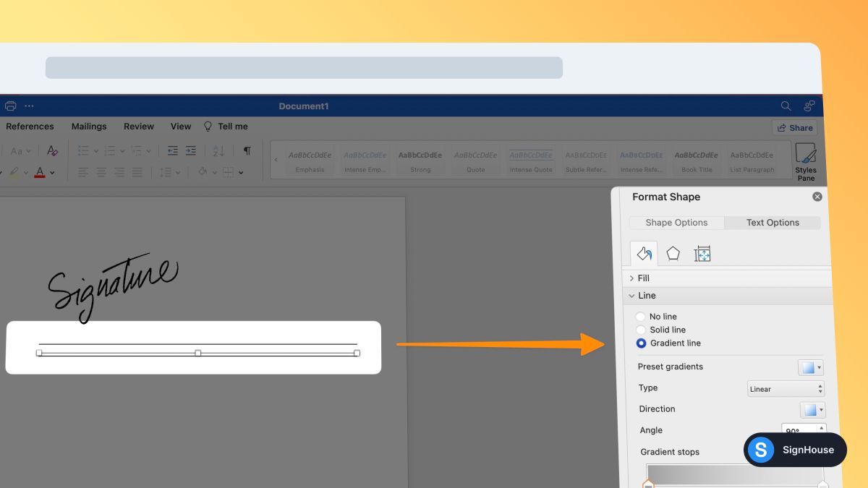Open the Effects pentagon icon in Format Shape
Image resolution: width=868 pixels, height=488 pixels.
tap(673, 253)
